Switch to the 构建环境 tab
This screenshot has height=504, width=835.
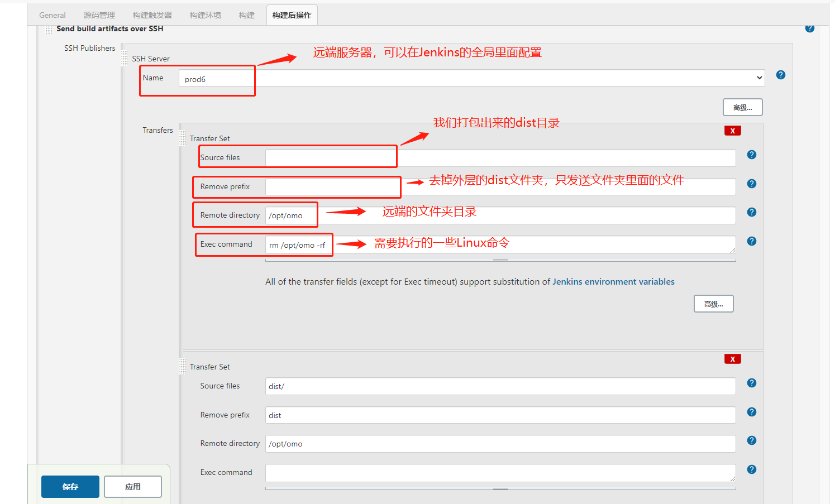(206, 15)
